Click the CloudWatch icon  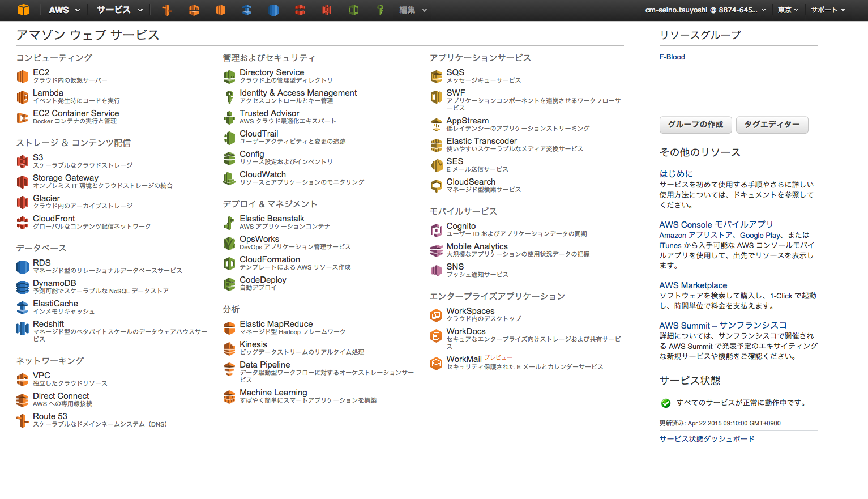tap(229, 178)
